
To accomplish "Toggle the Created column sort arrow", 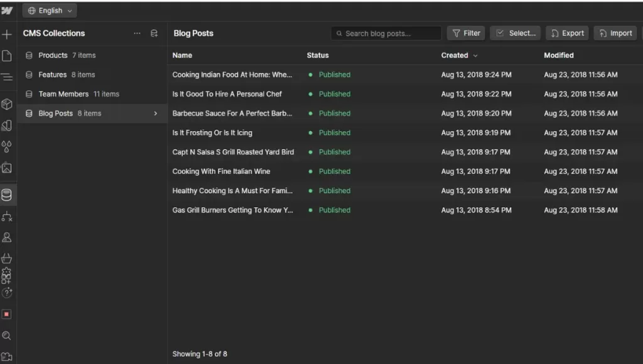I will [475, 56].
